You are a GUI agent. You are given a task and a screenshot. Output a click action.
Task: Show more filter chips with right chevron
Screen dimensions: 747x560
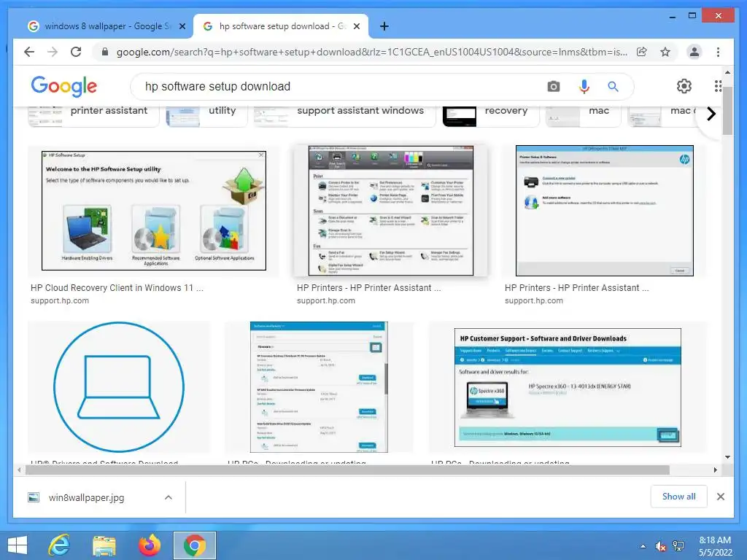[711, 114]
